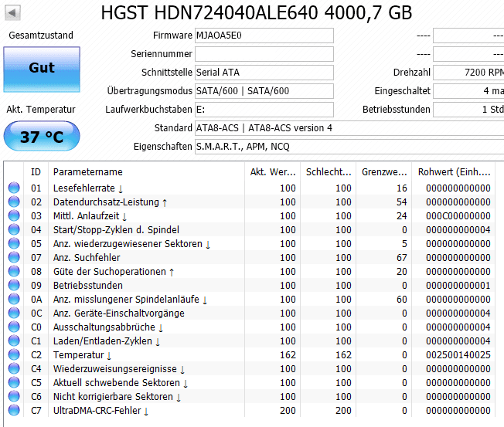
Task: Click the Rohwert column header
Action: click(x=454, y=172)
